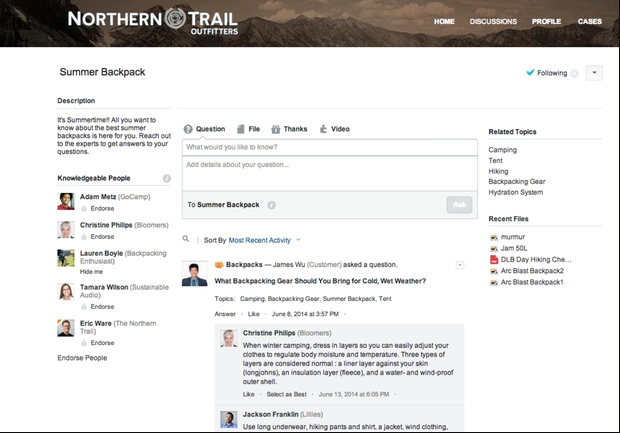Open the Hydration System related topic
620x433 pixels.
[516, 192]
